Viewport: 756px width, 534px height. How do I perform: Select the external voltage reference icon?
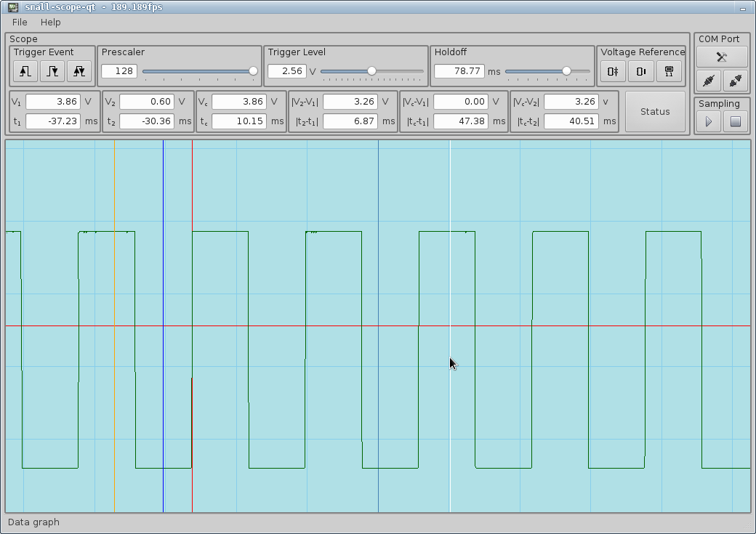click(612, 71)
